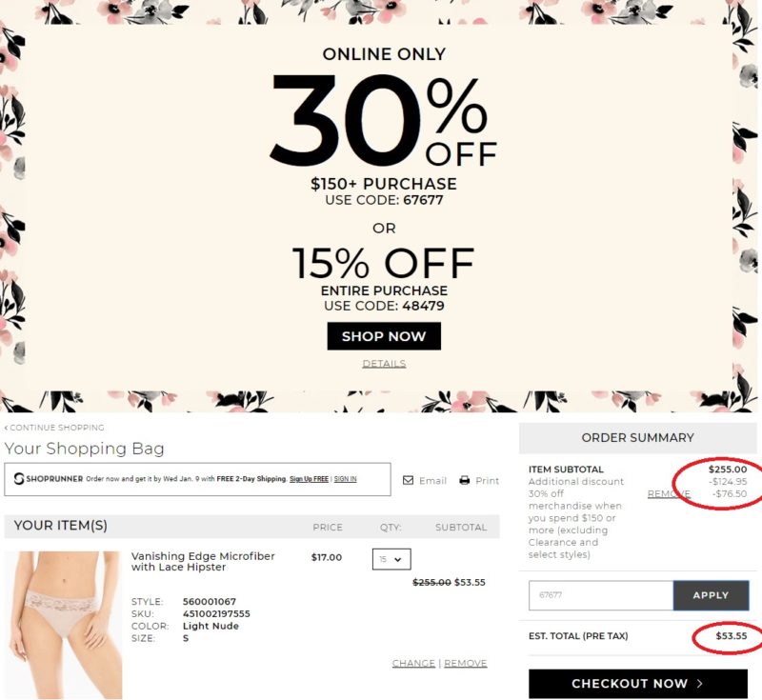Open the quantity dropdown showing 15
762x700 pixels.
(391, 559)
